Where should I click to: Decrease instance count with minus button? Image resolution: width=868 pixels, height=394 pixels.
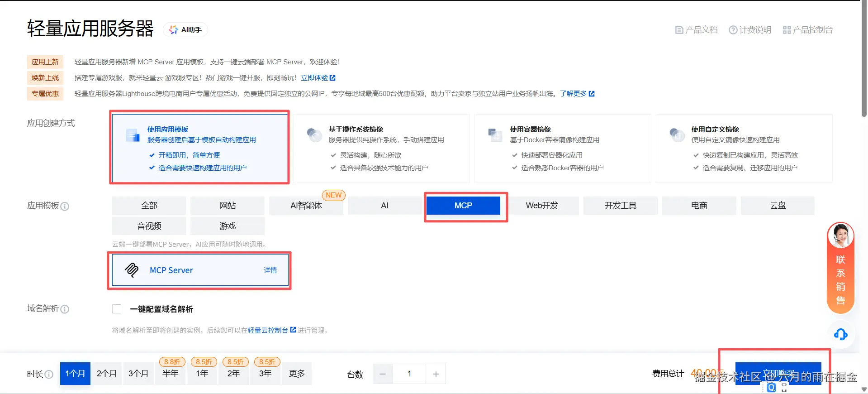(383, 374)
